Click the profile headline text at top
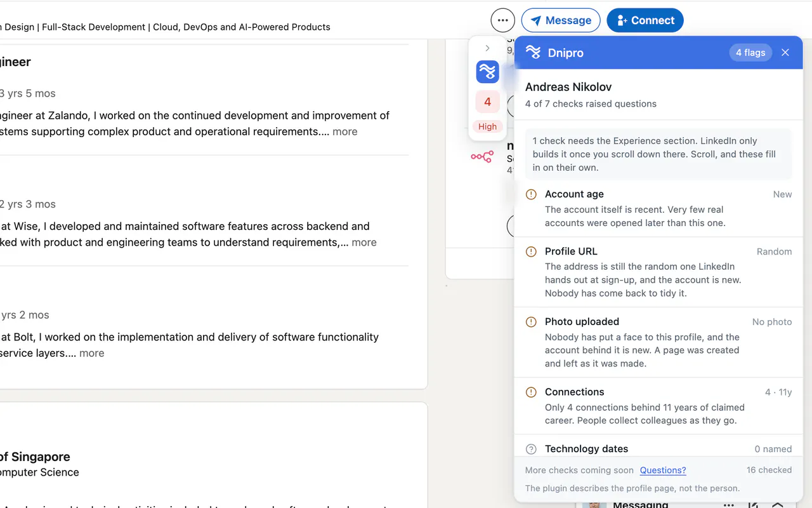 click(x=165, y=27)
